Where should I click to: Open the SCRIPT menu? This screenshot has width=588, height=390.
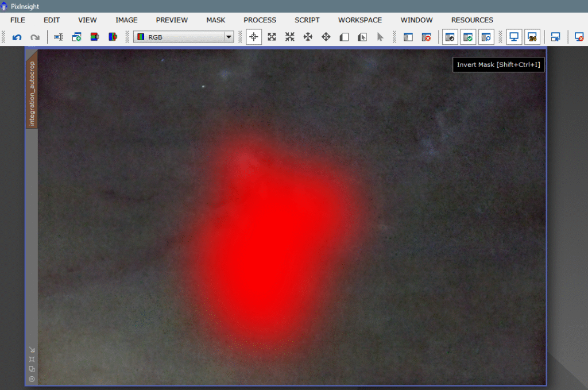tap(307, 20)
